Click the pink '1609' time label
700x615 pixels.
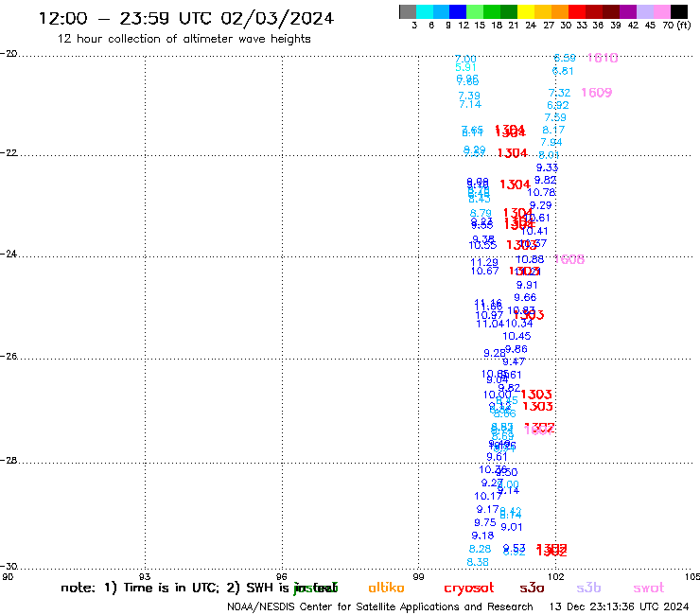pyautogui.click(x=597, y=93)
